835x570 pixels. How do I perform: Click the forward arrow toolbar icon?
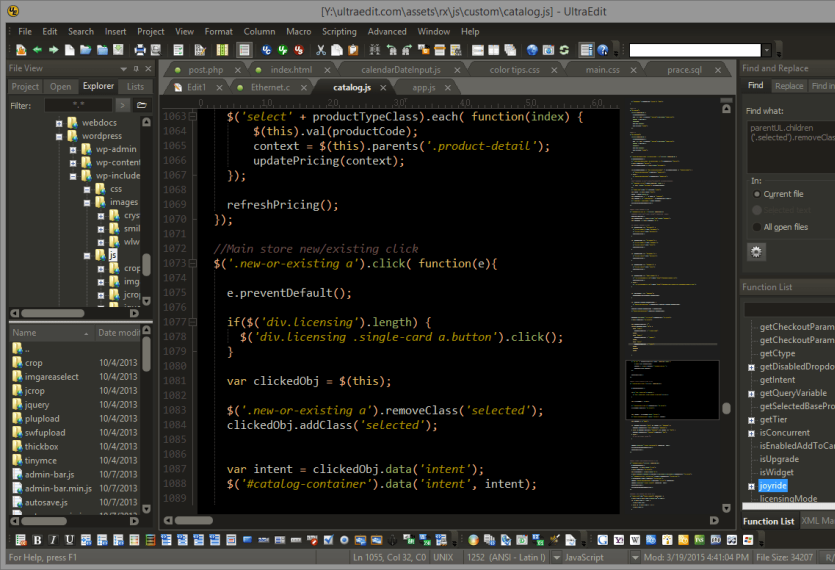[53, 50]
